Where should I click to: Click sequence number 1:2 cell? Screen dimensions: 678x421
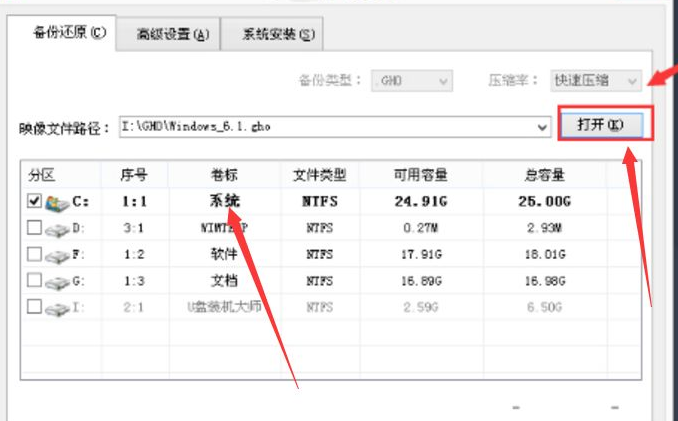(x=134, y=254)
